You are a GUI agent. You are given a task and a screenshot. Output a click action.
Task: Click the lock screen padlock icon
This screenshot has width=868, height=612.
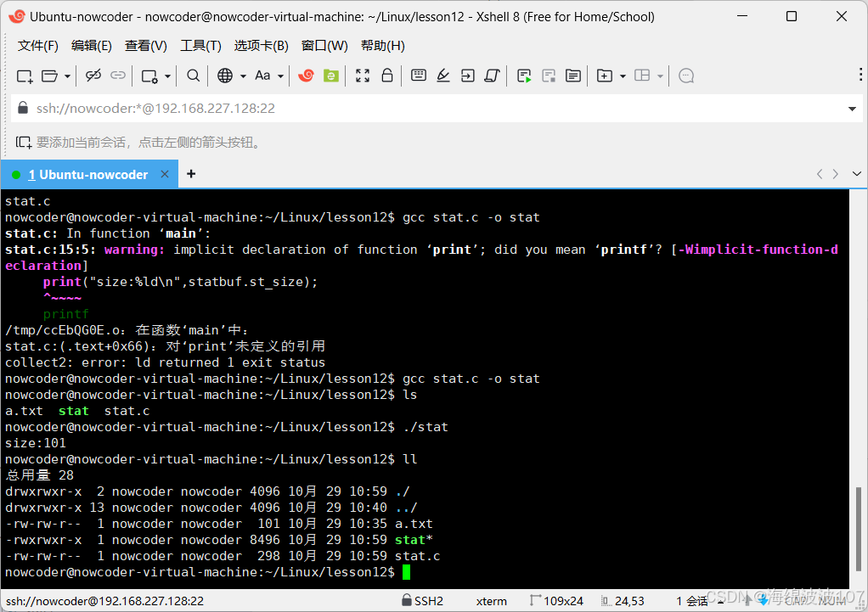tap(387, 75)
